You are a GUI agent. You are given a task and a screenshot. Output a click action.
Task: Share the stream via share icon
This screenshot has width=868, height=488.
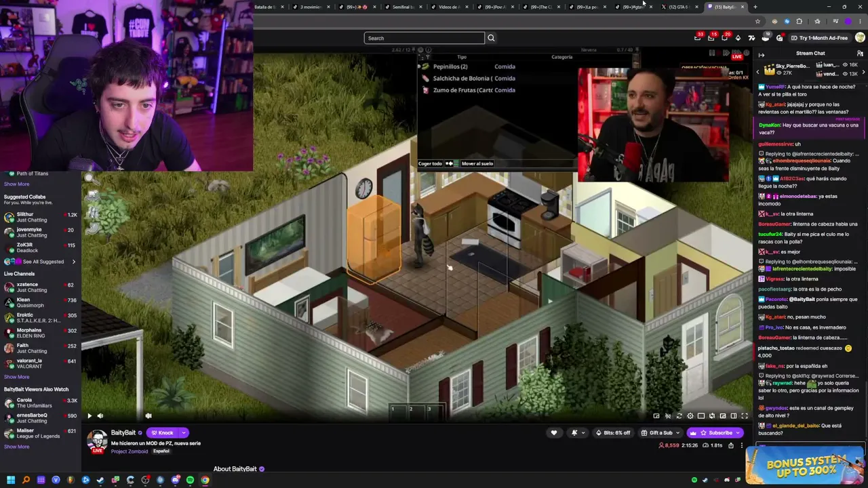(731, 446)
